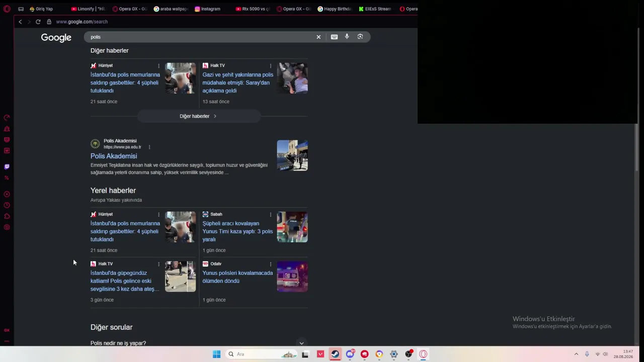
Task: Clear the search box with the X icon
Action: point(318,37)
